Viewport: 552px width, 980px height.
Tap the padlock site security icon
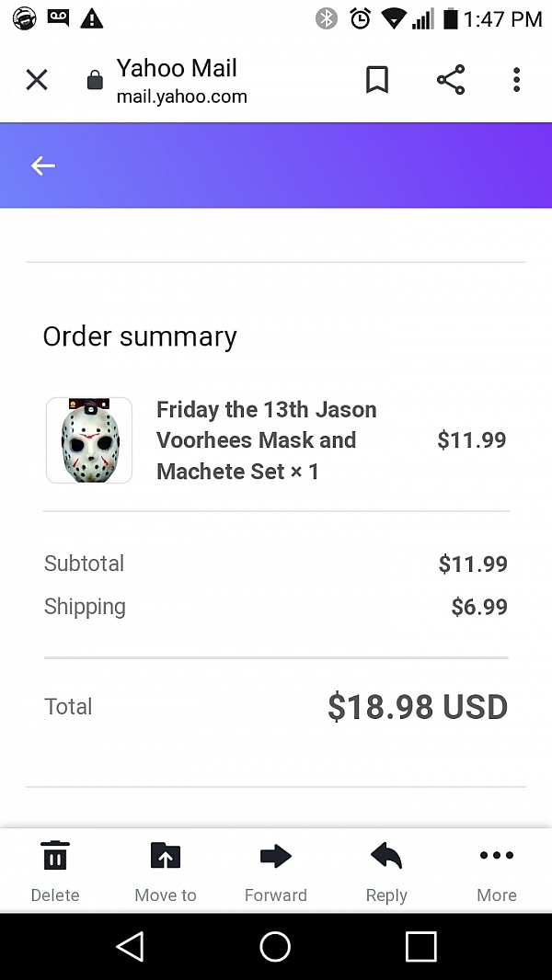tap(95, 81)
